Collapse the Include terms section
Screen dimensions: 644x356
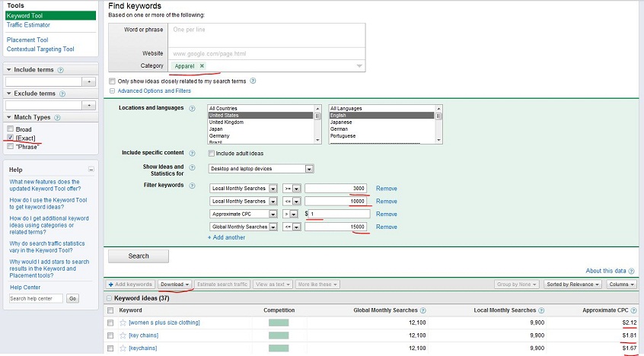(8, 70)
